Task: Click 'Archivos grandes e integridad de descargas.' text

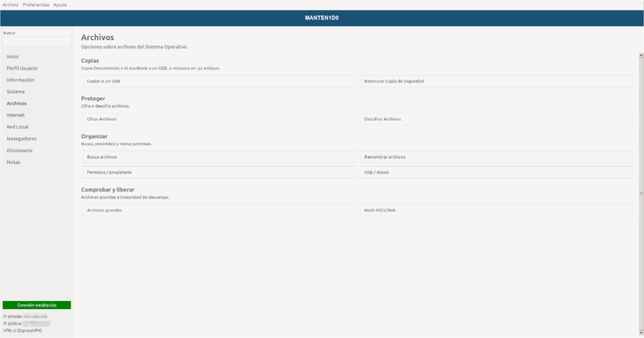Action: click(x=125, y=197)
